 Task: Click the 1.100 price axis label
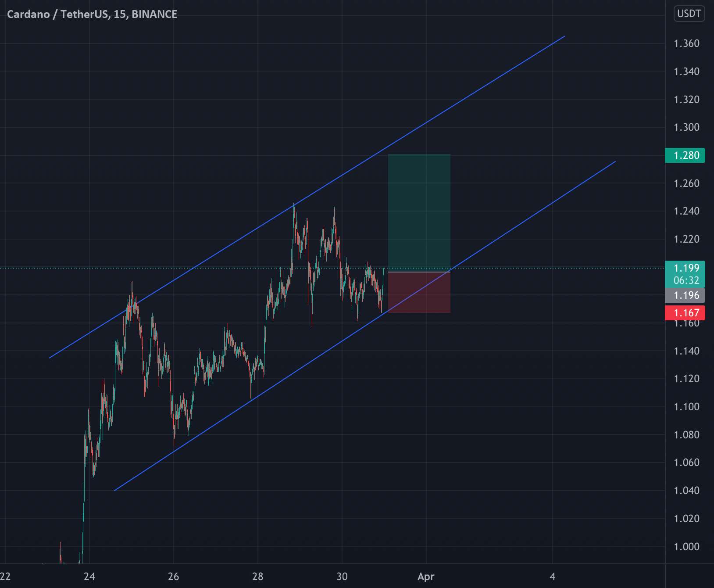click(686, 407)
